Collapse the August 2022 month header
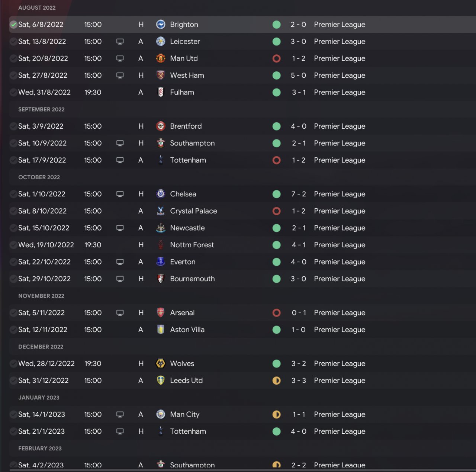The width and height of the screenshot is (476, 472). point(37,8)
